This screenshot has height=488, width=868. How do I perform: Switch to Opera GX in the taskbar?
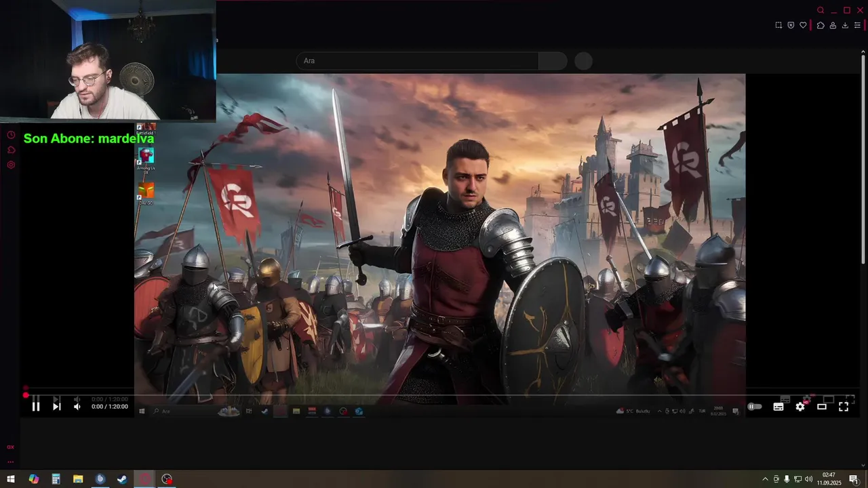[144, 479]
